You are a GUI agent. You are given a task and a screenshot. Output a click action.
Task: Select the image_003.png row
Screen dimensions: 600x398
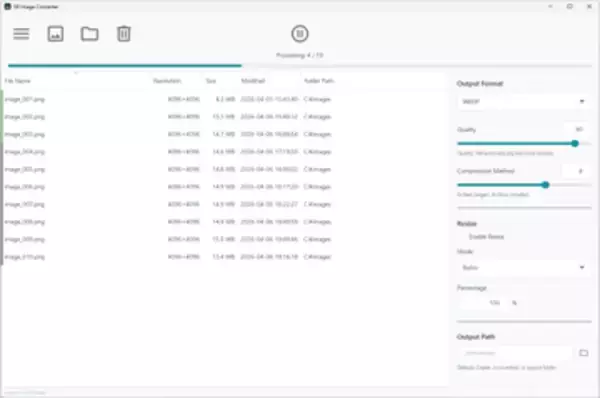(x=225, y=134)
